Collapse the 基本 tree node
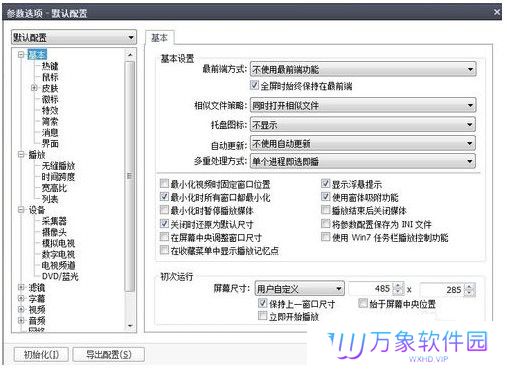Image resolution: width=507 pixels, height=371 pixels. click(21, 54)
